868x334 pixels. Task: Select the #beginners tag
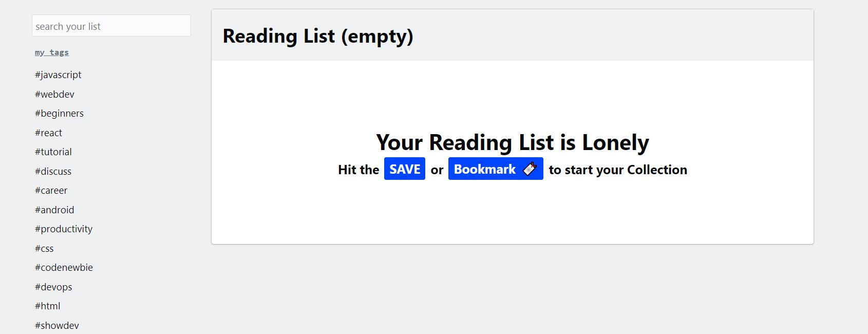pos(59,113)
